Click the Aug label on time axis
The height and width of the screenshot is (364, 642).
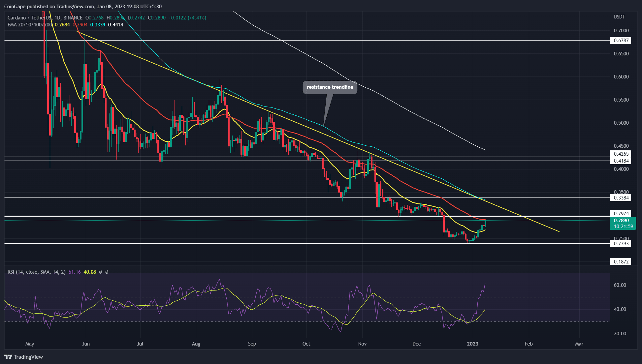tap(196, 344)
